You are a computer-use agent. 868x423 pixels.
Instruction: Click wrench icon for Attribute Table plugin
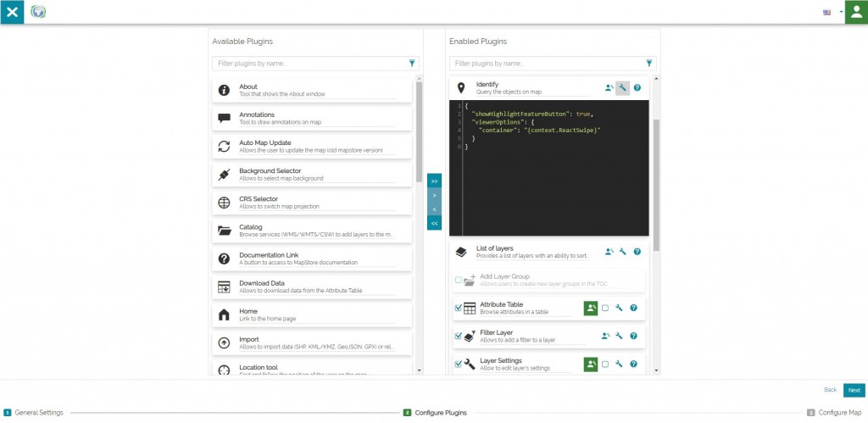coord(619,309)
